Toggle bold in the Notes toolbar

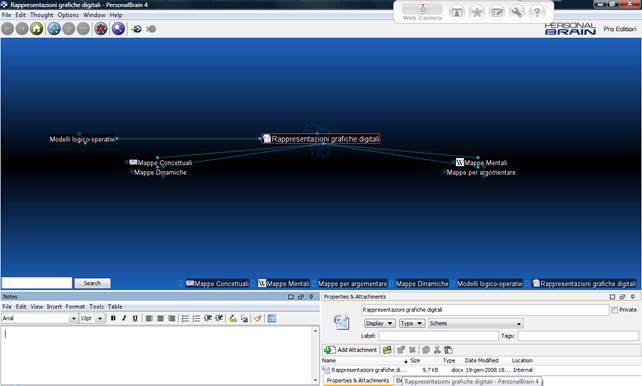[113, 318]
